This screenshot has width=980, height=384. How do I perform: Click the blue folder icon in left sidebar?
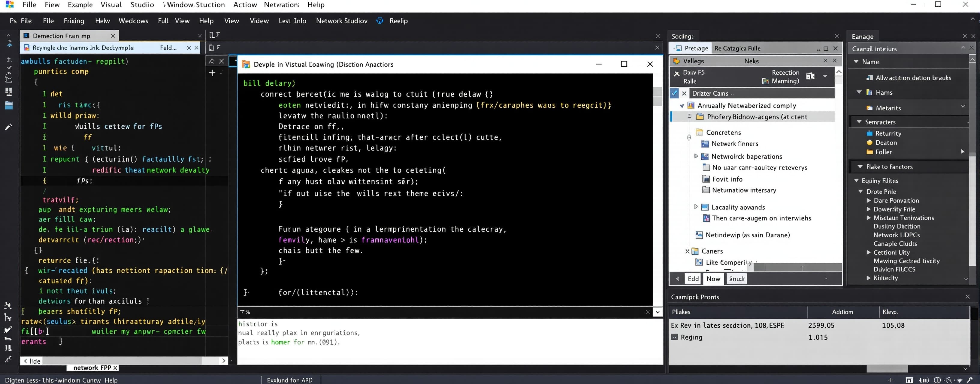pyautogui.click(x=9, y=105)
